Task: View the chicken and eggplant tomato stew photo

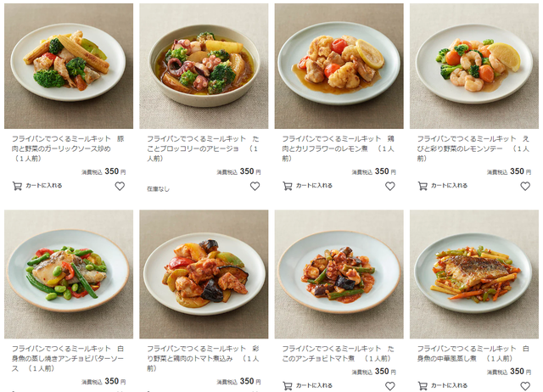Action: [204, 274]
